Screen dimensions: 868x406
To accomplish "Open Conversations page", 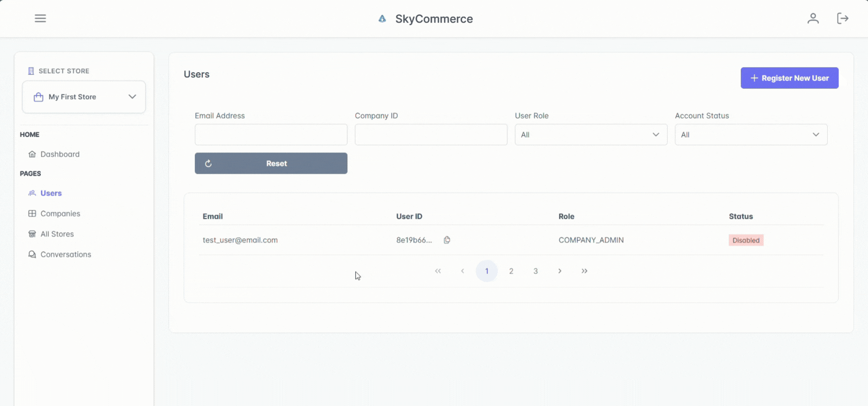I will pyautogui.click(x=66, y=254).
